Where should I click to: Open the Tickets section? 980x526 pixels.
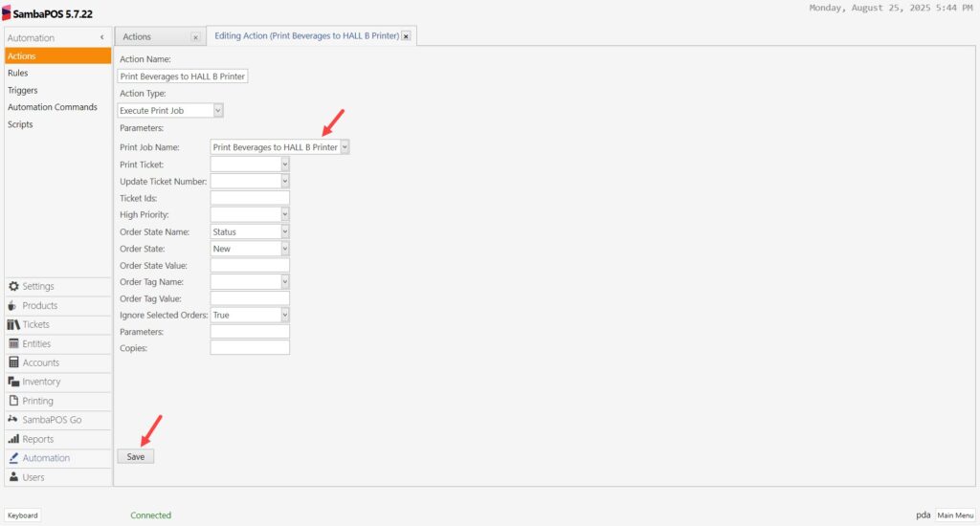click(x=57, y=324)
